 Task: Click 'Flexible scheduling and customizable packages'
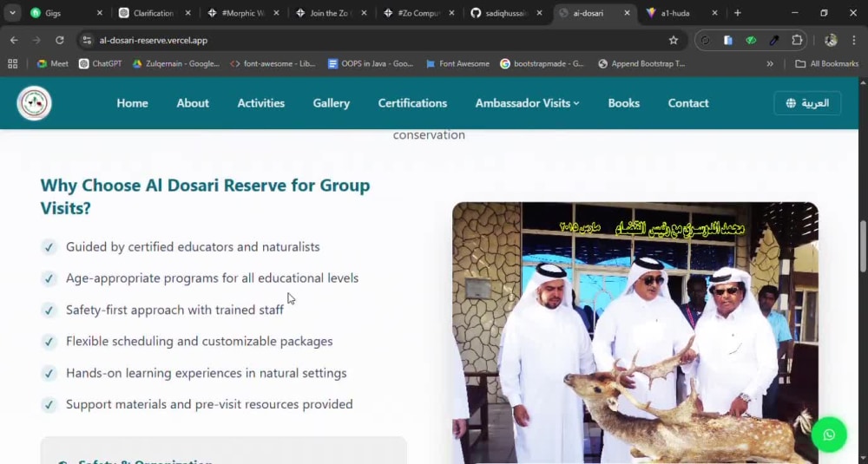[200, 341]
